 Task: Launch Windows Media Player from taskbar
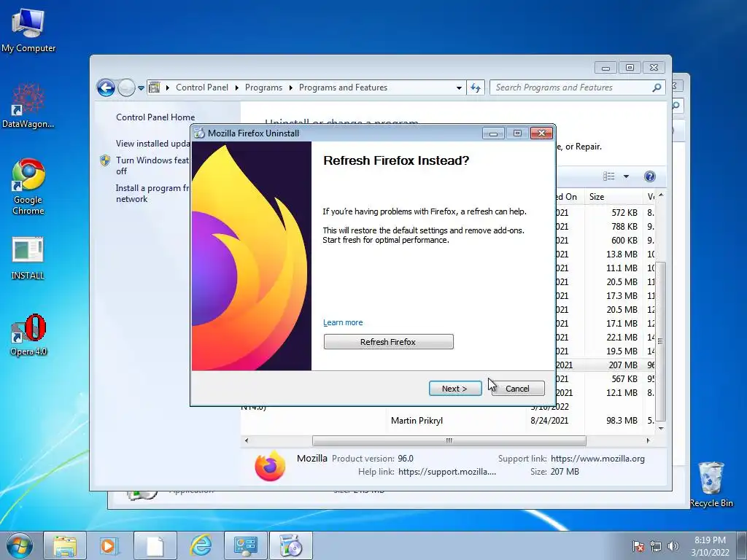pyautogui.click(x=109, y=545)
